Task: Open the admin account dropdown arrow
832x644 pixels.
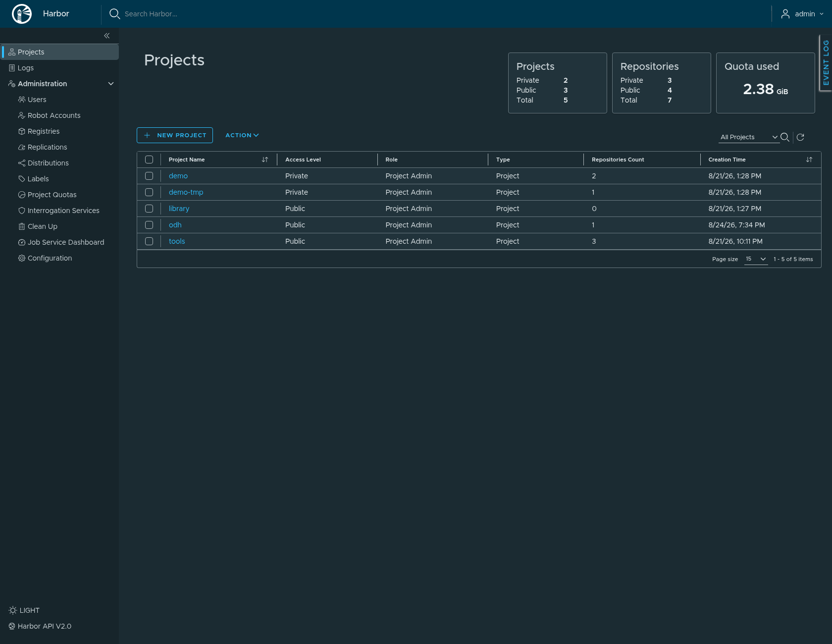Action: pyautogui.click(x=822, y=14)
